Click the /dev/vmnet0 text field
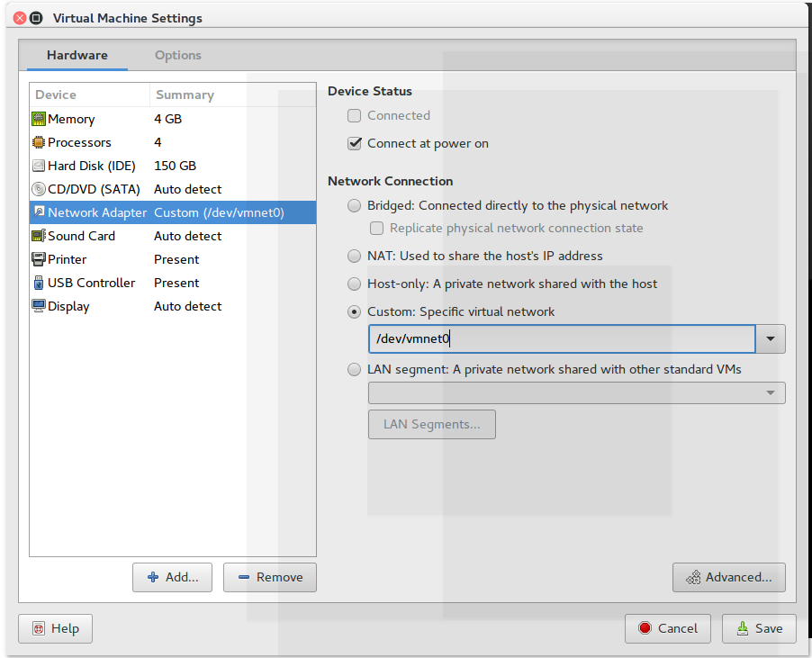The width and height of the screenshot is (812, 658). pos(562,339)
